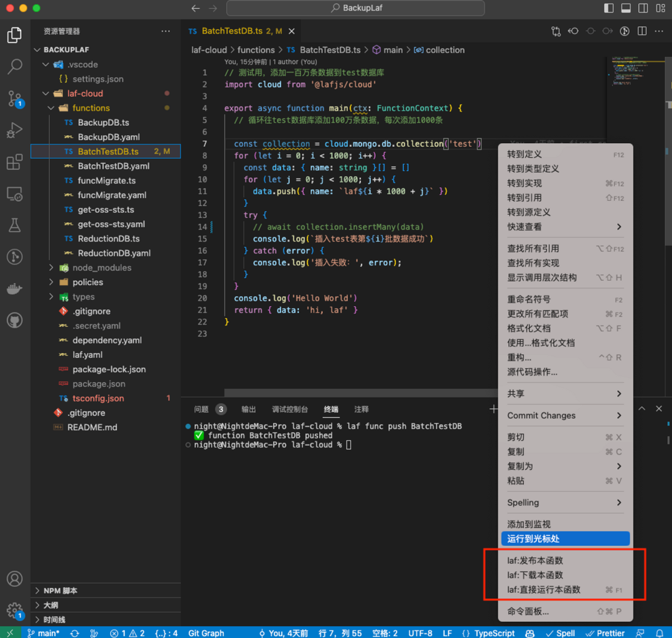
Task: Choose laf:发布本函数 from context menu
Action: pos(565,560)
